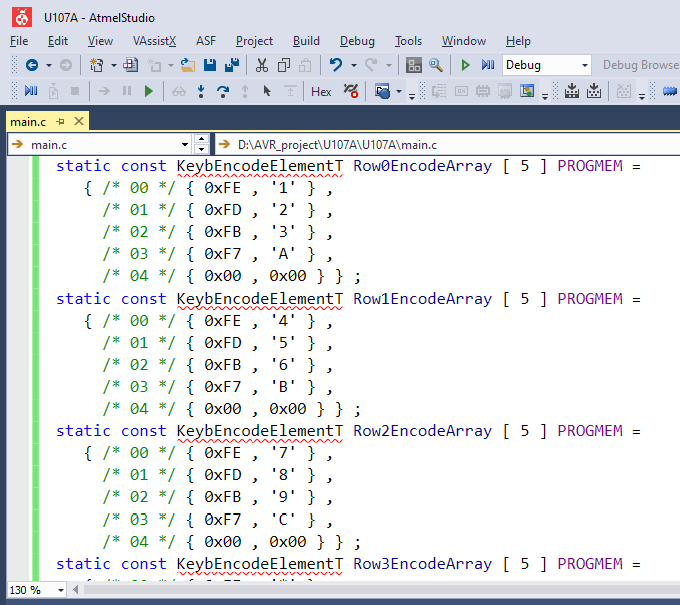The image size is (680, 605).
Task: Click the Find in Files magnifier icon
Action: click(x=436, y=65)
